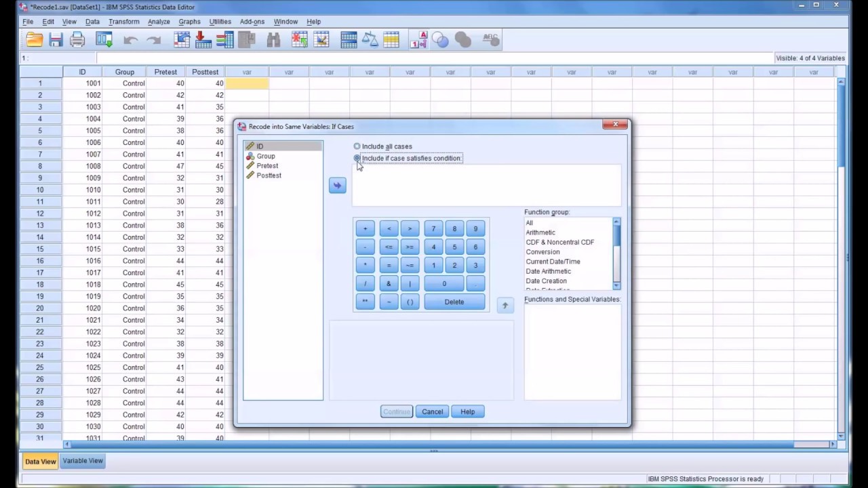Click the Weight cases scale icon
This screenshot has height=488, width=868.
(x=370, y=41)
